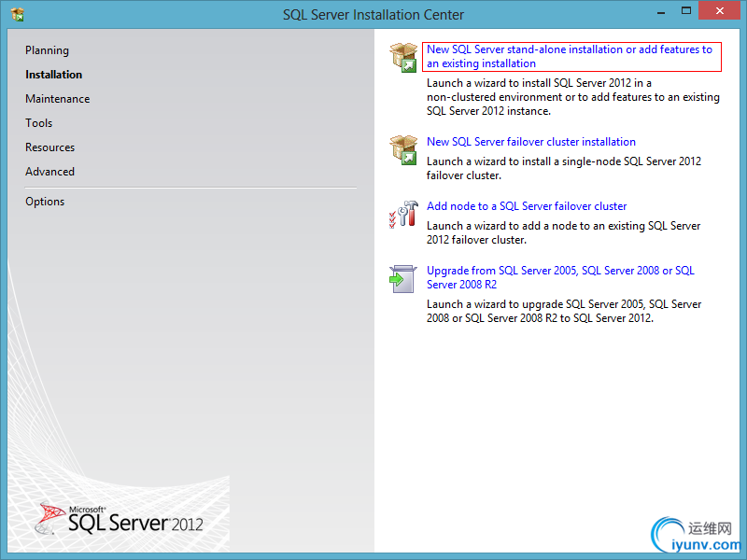
Task: Click the stand-alone installation description text
Action: 573,97
